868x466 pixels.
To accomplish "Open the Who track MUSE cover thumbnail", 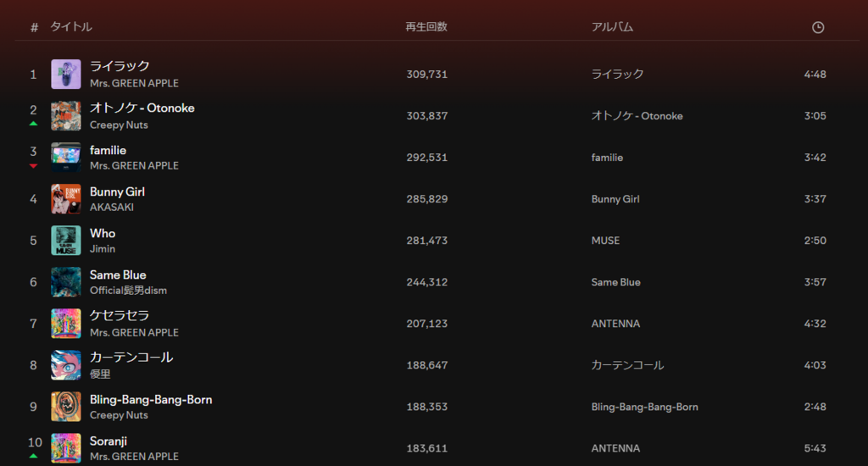I will [66, 240].
